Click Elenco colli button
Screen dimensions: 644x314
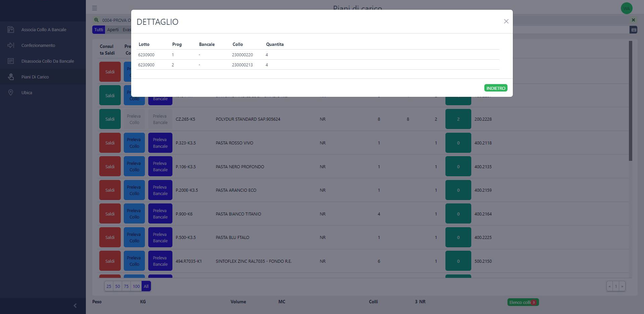523,302
